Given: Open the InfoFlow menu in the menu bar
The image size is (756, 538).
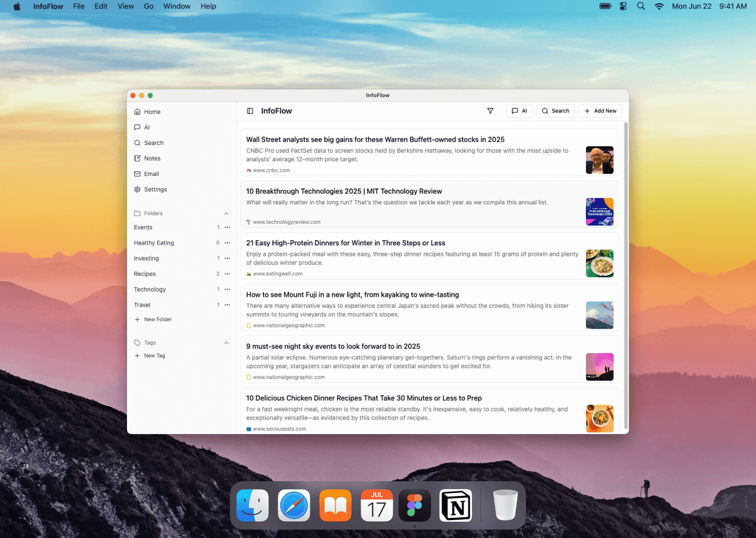Looking at the screenshot, I should pos(48,6).
